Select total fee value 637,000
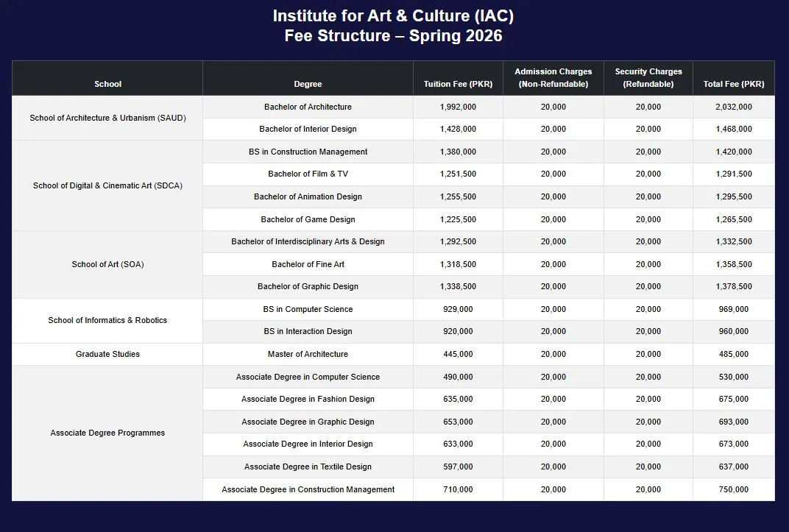Viewport: 789px width, 532px height. [734, 467]
